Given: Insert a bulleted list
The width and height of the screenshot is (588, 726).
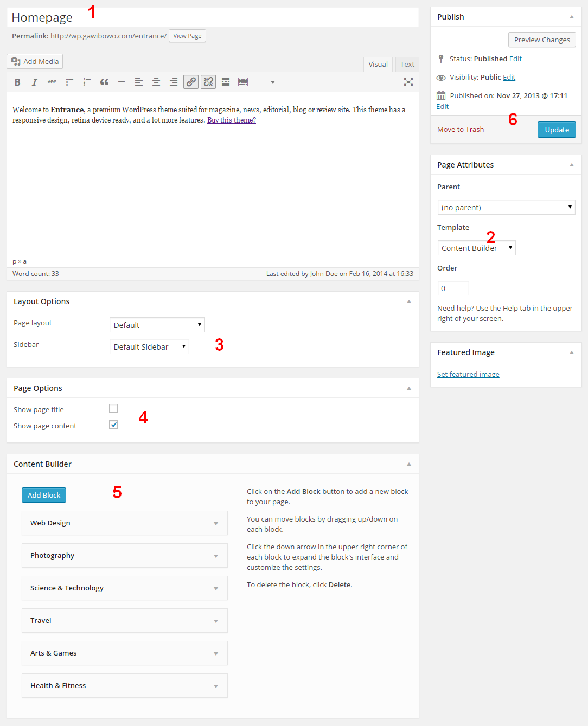Looking at the screenshot, I should click(x=69, y=82).
